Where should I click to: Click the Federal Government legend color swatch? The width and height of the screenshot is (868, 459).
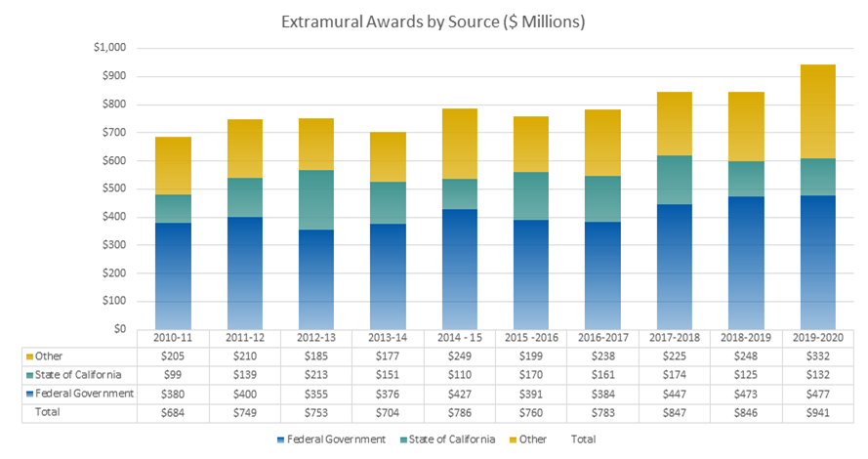pyautogui.click(x=282, y=439)
